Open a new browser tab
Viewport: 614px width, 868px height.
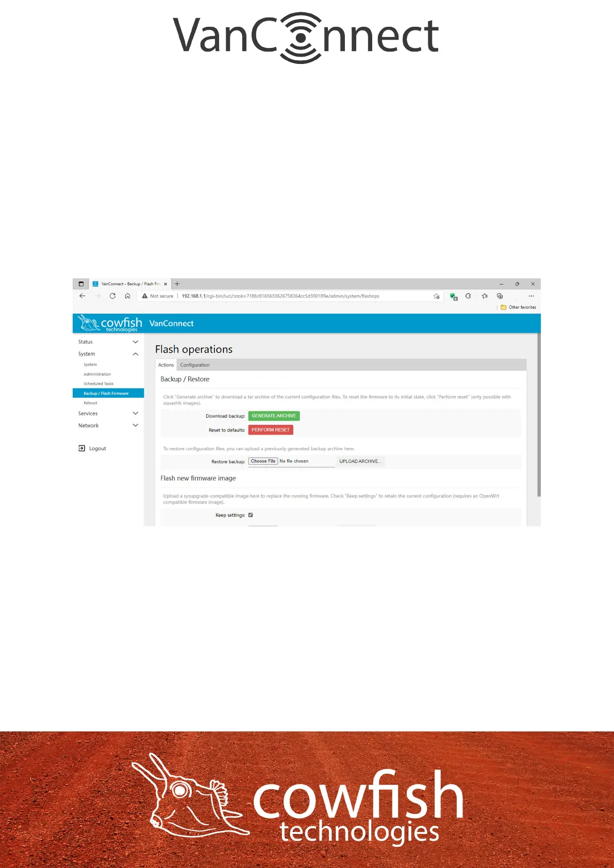pos(177,284)
